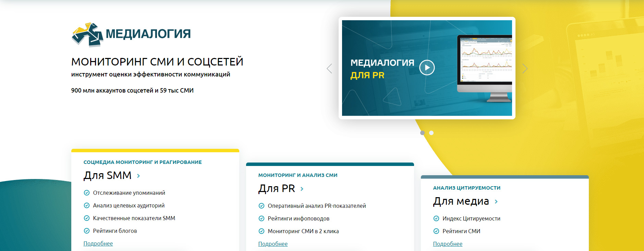644x251 pixels.
Task: Click the monitor image in video thumbnail
Action: pyautogui.click(x=485, y=68)
